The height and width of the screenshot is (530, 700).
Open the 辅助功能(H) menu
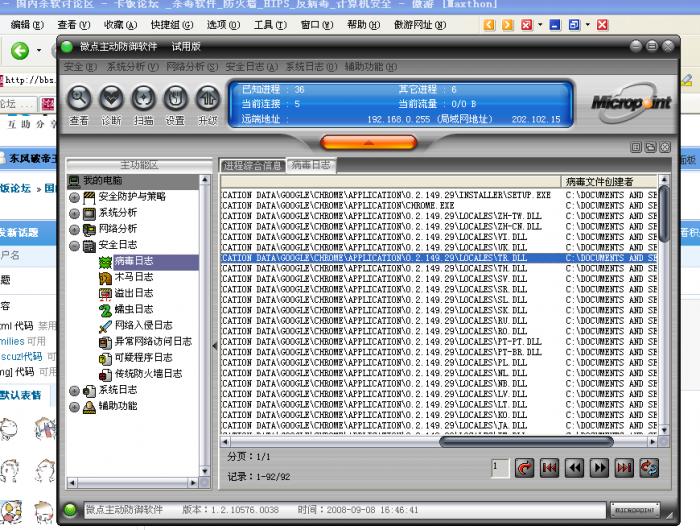(x=371, y=67)
